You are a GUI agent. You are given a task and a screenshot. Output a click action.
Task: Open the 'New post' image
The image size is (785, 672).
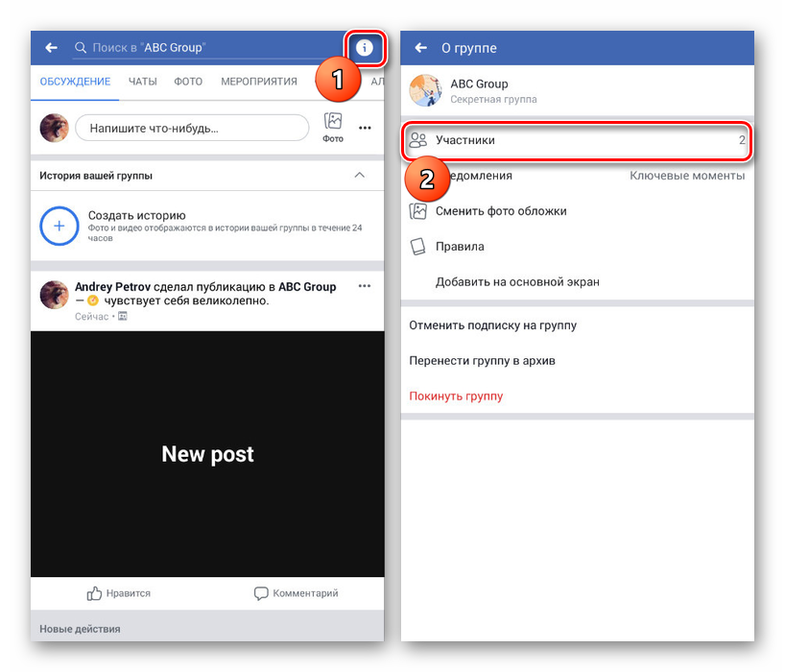[207, 454]
